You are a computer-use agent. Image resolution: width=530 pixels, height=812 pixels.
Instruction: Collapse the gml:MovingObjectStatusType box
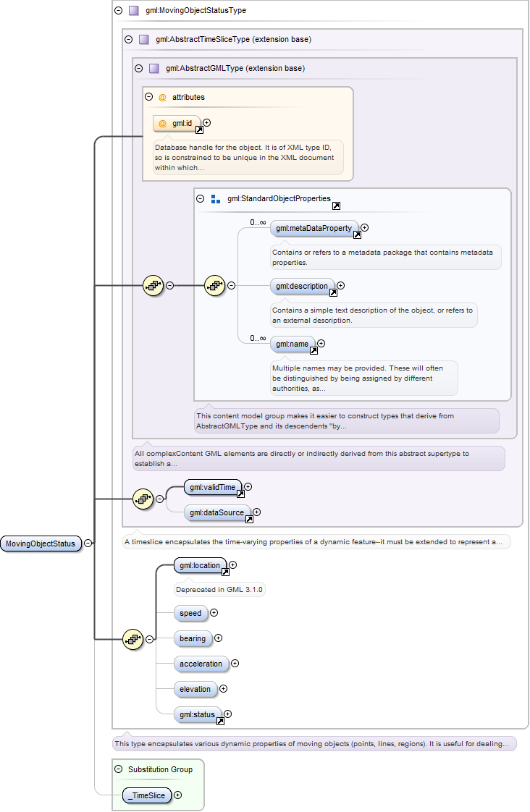(118, 10)
